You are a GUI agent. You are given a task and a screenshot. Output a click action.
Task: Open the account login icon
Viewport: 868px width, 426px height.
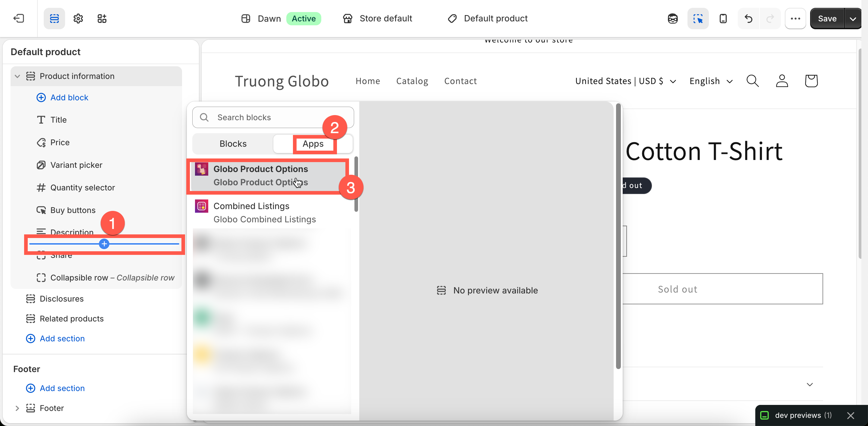[782, 81]
